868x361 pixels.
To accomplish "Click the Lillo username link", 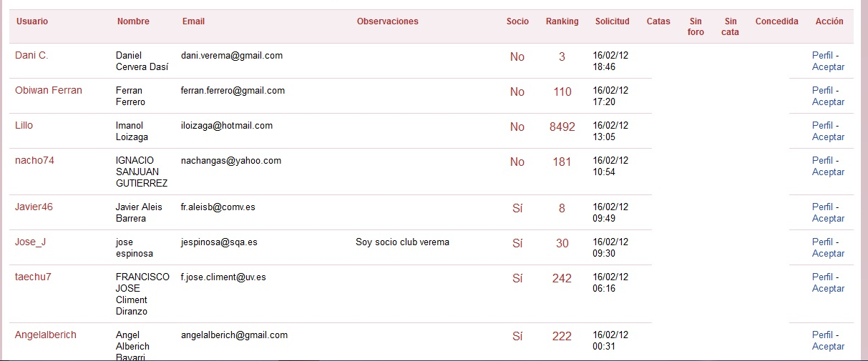I will [x=24, y=125].
